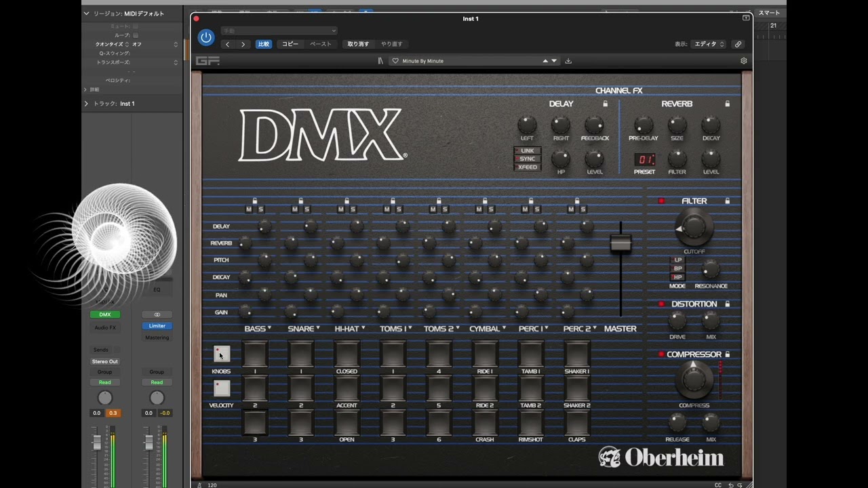Enable the Compressor section LED
Viewport: 868px width, 488px height.
[x=661, y=354]
